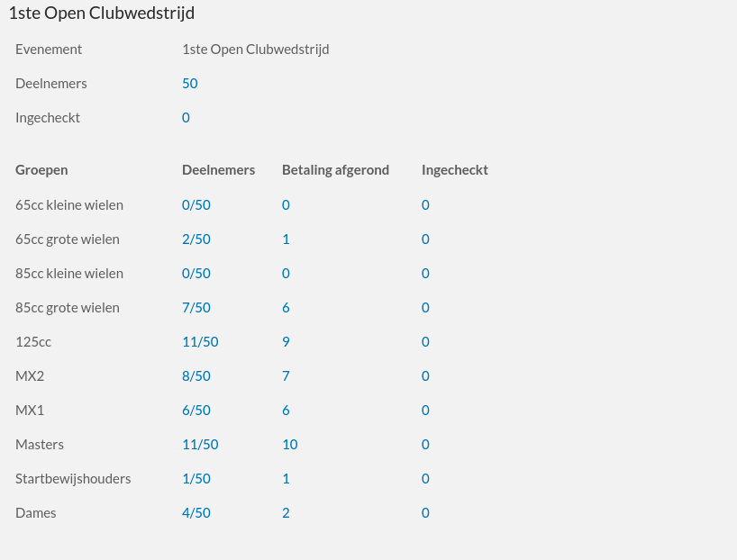Open 0/50 participants for 85cc kleine wielen

pyautogui.click(x=196, y=274)
